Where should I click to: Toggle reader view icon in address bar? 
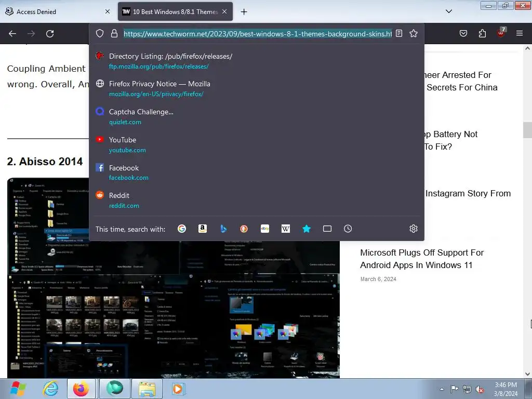[x=399, y=33]
